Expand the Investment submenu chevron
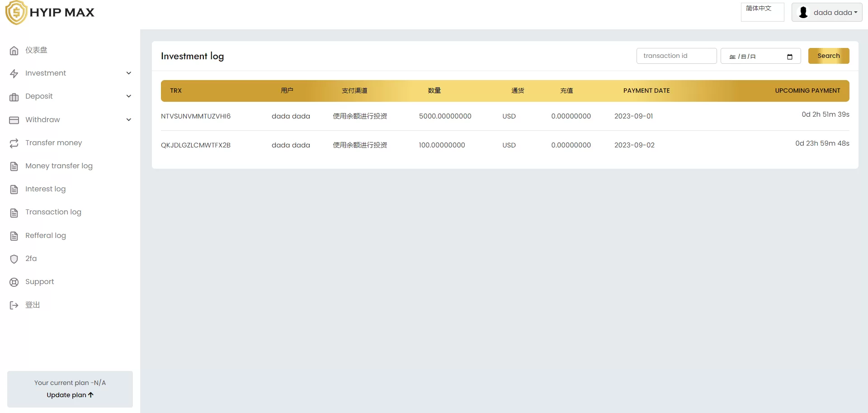The height and width of the screenshot is (413, 868). 129,73
